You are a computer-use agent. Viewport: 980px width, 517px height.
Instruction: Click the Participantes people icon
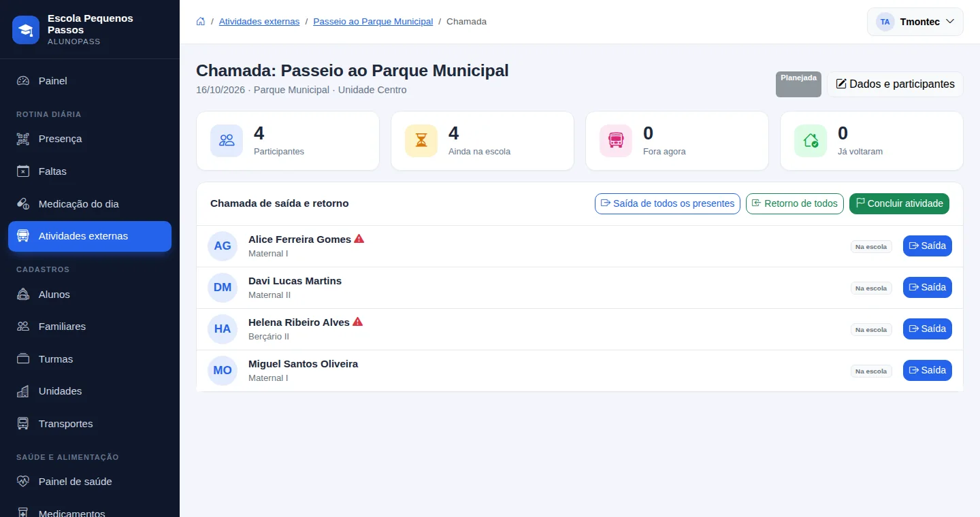227,141
